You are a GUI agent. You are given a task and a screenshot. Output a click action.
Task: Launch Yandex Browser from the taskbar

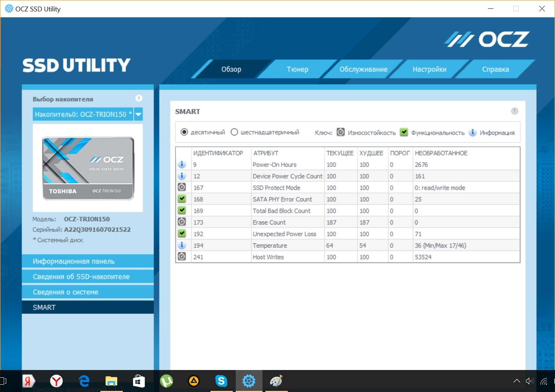coord(56,381)
